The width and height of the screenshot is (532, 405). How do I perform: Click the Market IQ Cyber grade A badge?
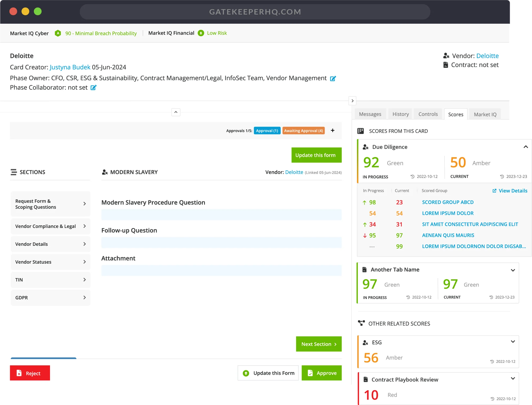pyautogui.click(x=58, y=33)
